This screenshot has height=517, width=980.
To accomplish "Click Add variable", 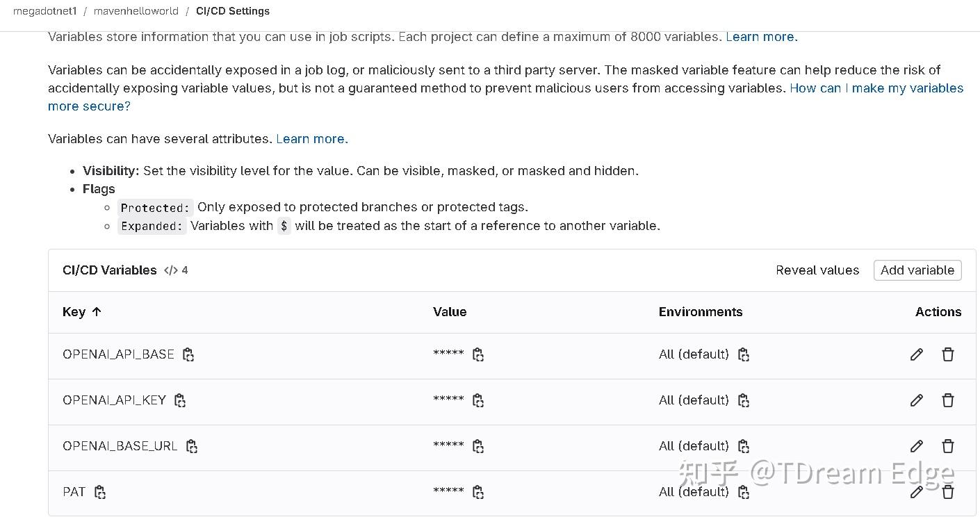I will pyautogui.click(x=917, y=270).
